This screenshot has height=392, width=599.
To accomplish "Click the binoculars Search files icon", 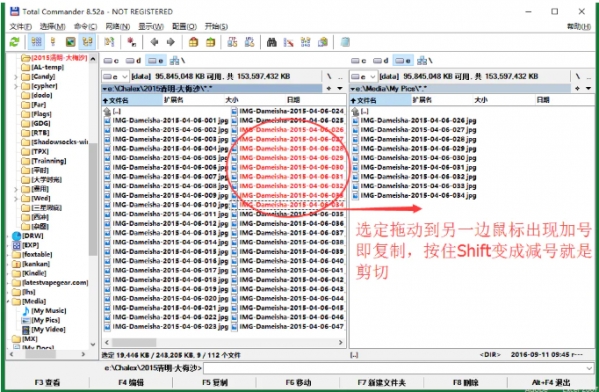I will tap(271, 42).
